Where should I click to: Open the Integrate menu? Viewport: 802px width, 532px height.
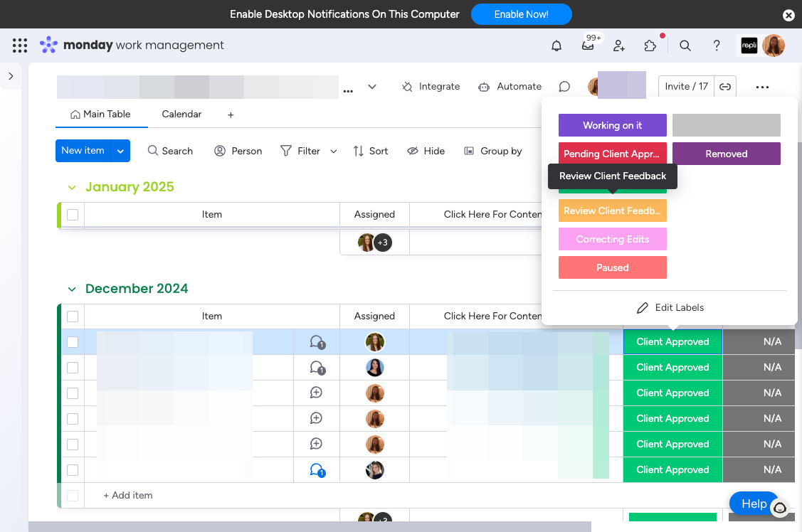(431, 86)
